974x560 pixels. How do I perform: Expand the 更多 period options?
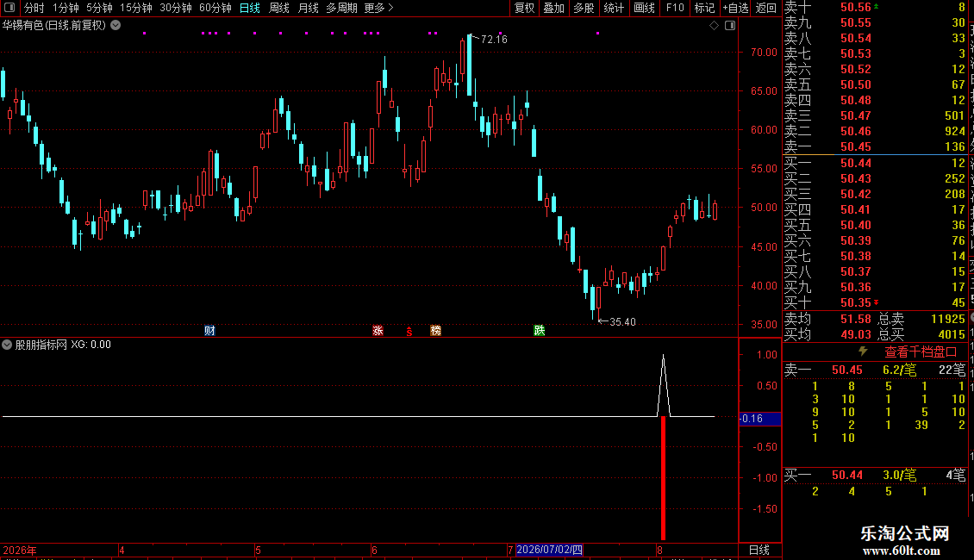[x=378, y=8]
